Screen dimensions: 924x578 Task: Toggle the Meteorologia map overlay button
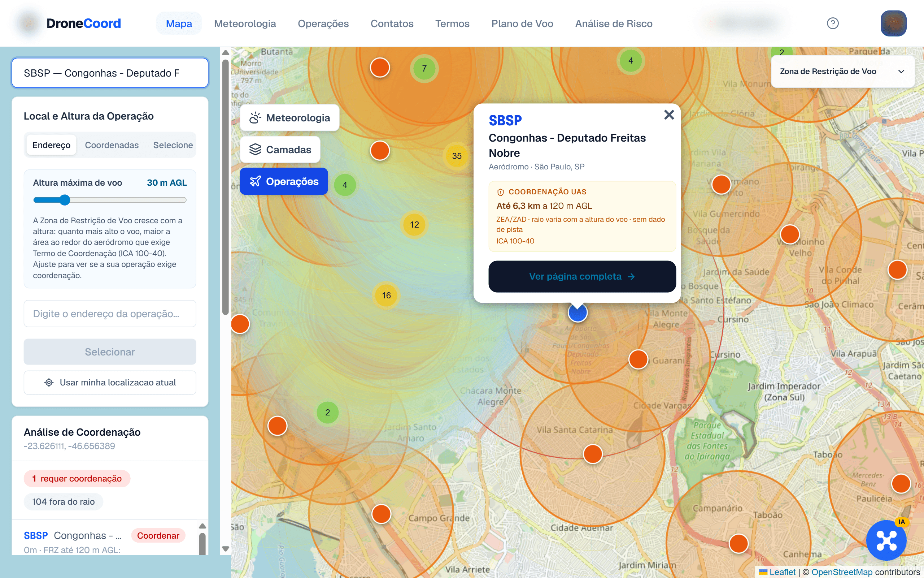coord(289,118)
